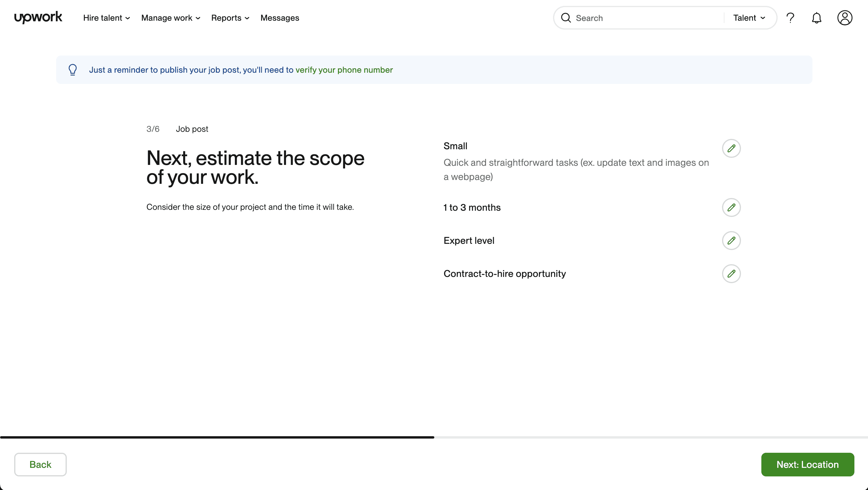The width and height of the screenshot is (868, 490).
Task: Select the "Expert level" text
Action: point(469,240)
